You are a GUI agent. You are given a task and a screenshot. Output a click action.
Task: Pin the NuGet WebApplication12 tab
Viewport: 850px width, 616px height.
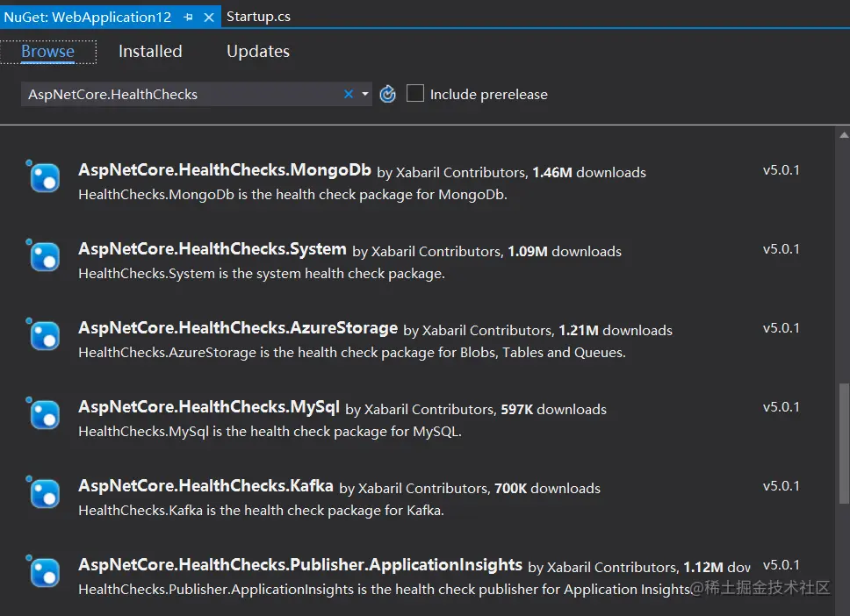pos(188,18)
